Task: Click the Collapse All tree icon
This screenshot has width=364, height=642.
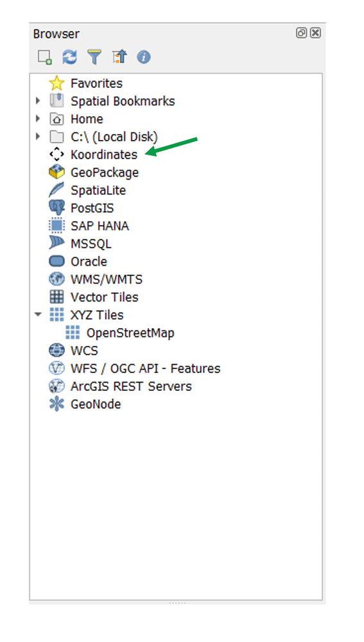Action: coord(119,57)
